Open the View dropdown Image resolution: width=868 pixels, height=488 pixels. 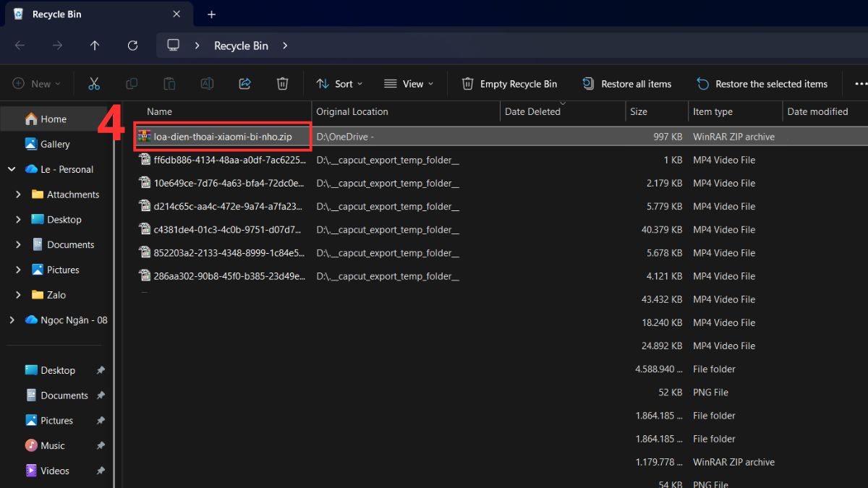pyautogui.click(x=408, y=83)
